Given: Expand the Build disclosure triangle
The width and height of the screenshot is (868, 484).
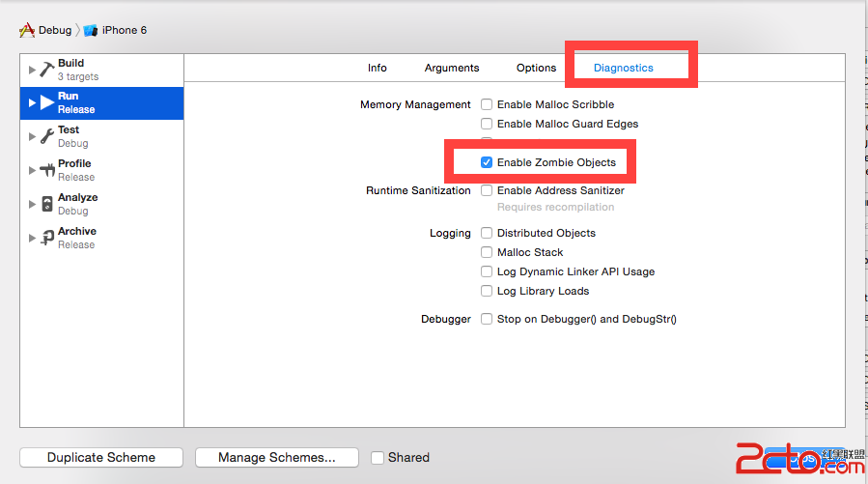Looking at the screenshot, I should point(32,70).
